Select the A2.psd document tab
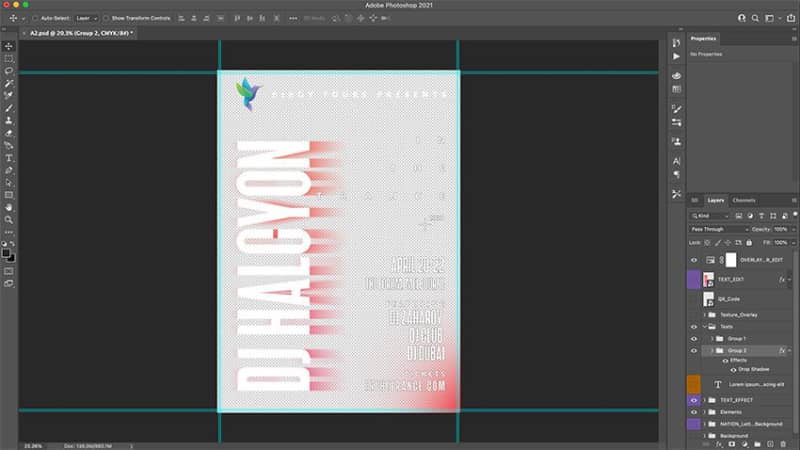 click(x=80, y=33)
